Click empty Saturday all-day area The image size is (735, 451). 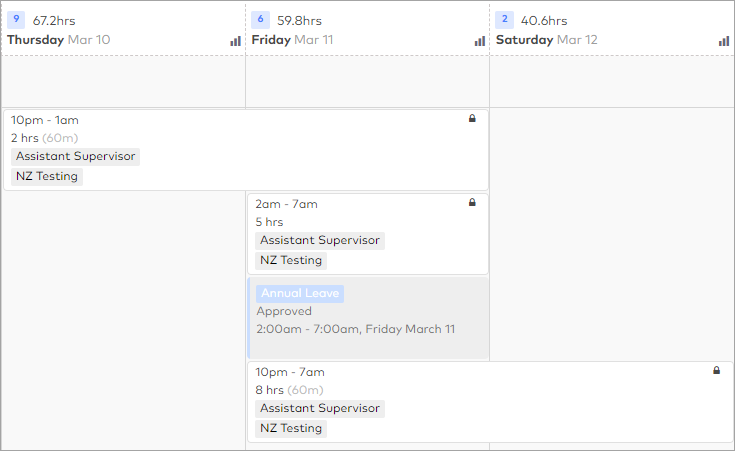pyautogui.click(x=612, y=82)
